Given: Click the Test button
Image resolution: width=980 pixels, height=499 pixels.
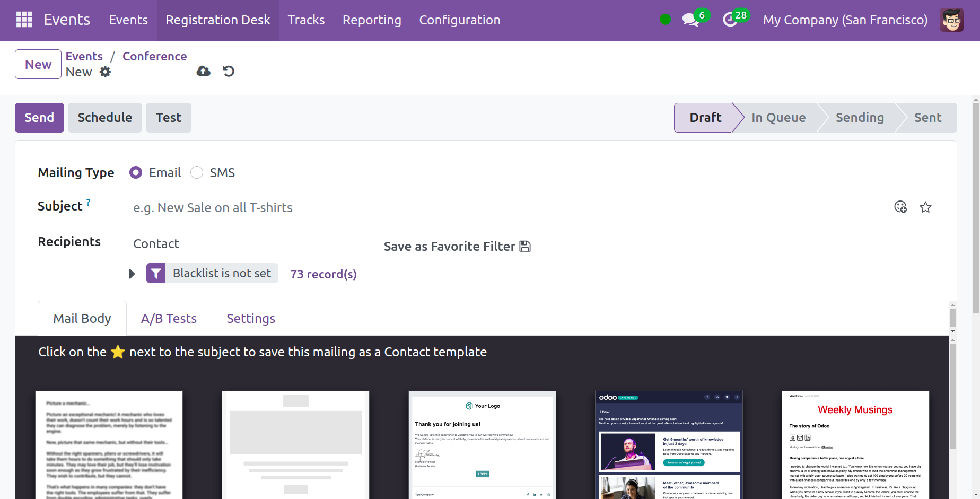Looking at the screenshot, I should pyautogui.click(x=169, y=117).
